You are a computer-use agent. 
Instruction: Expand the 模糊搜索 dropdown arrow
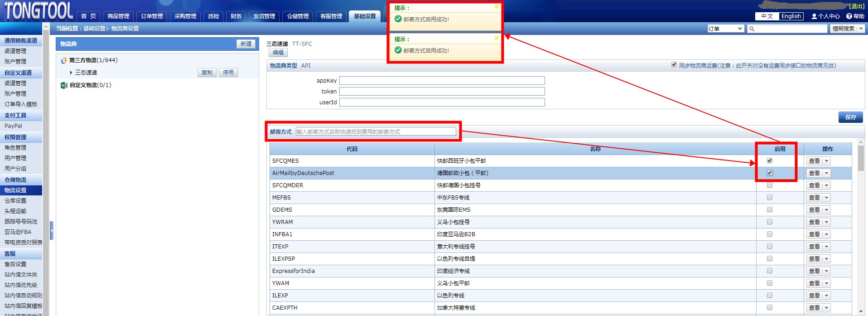861,29
